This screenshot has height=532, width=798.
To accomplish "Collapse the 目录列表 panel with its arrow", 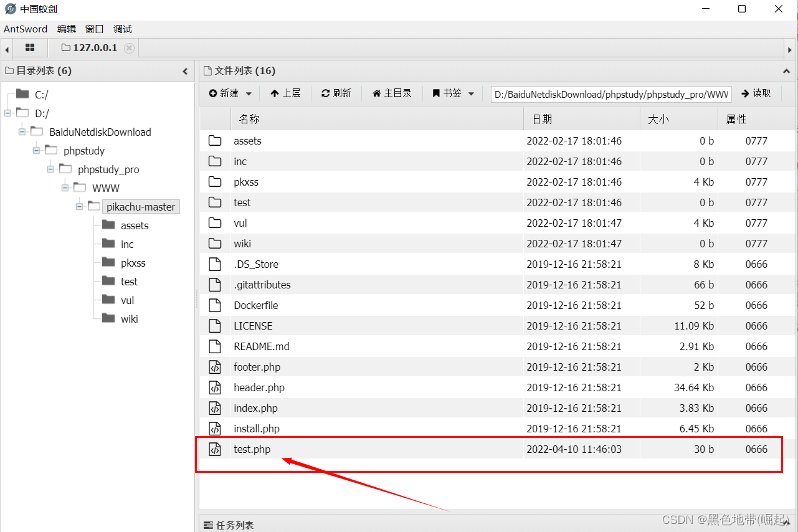I will (185, 71).
